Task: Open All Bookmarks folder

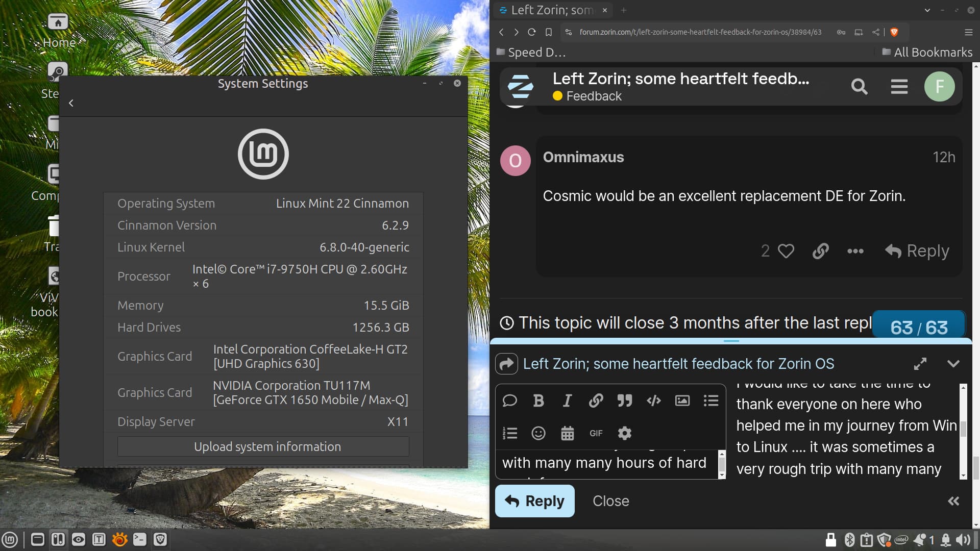Action: coord(927,52)
